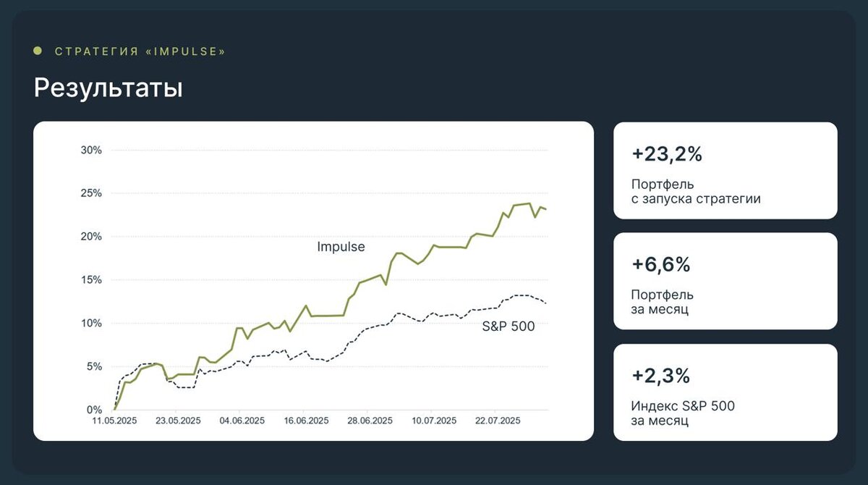The image size is (868, 485).
Task: Click the 25% label on the vertical axis
Action: 91,193
